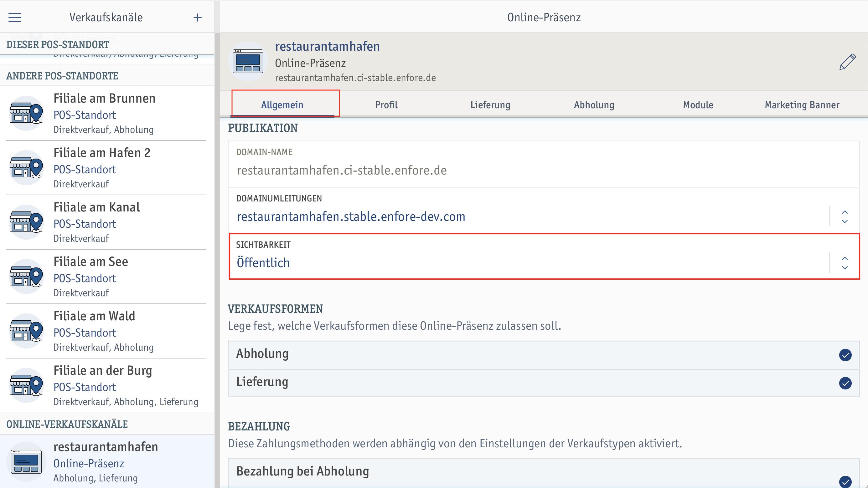Click the Filiale am Wald store icon
Viewport: 868px width, 488px height.
click(x=27, y=331)
